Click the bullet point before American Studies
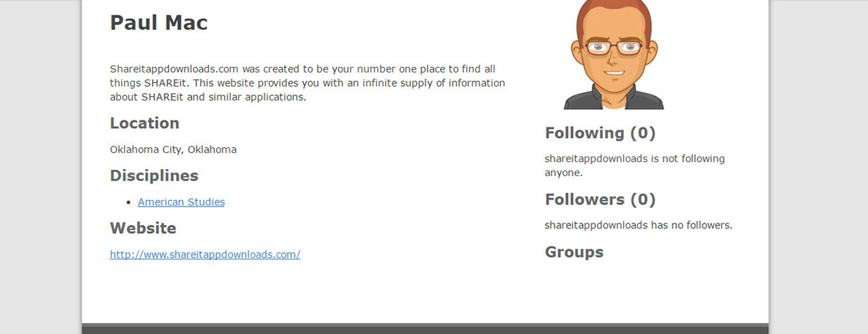This screenshot has width=868, height=334. click(128, 203)
